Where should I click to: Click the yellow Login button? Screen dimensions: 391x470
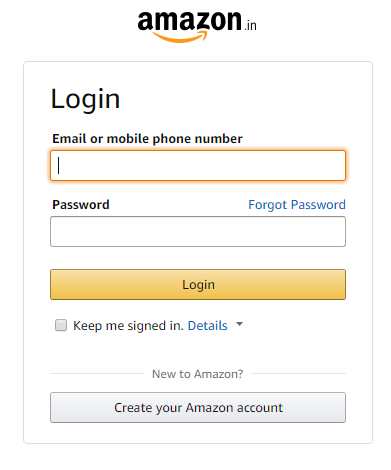click(x=198, y=285)
